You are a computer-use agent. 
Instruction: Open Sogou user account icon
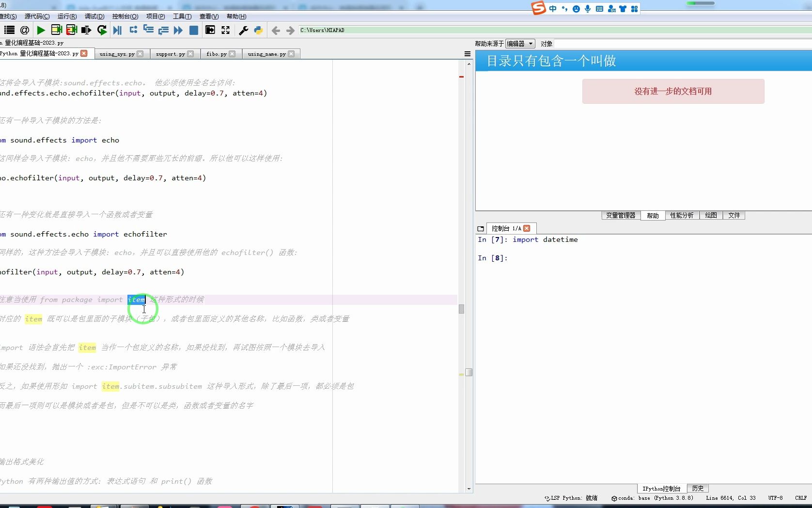pos(611,9)
